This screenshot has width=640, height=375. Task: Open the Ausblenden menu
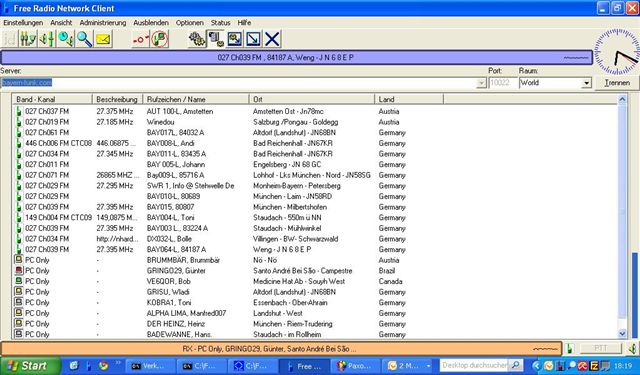pos(151,23)
